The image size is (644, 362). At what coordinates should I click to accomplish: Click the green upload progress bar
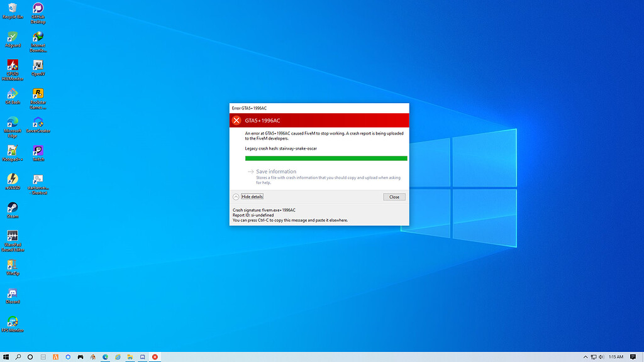(326, 158)
